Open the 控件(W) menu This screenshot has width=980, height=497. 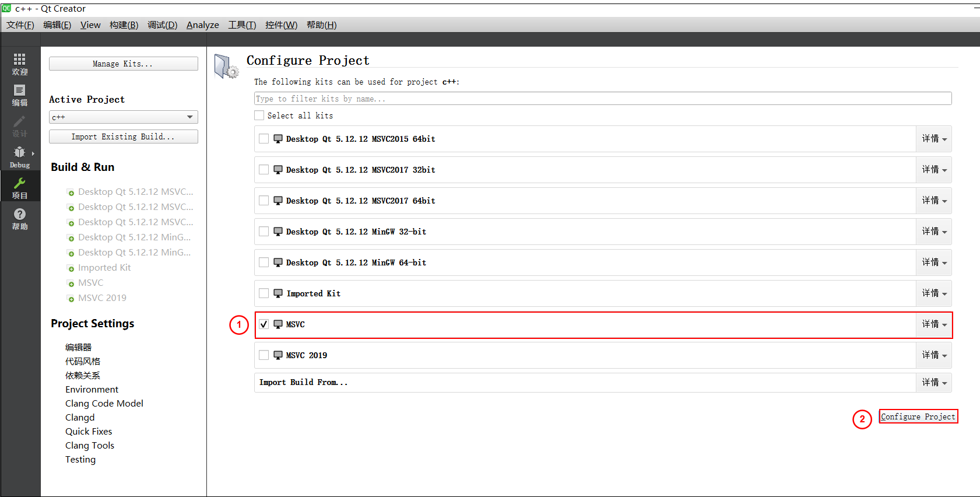click(x=281, y=24)
